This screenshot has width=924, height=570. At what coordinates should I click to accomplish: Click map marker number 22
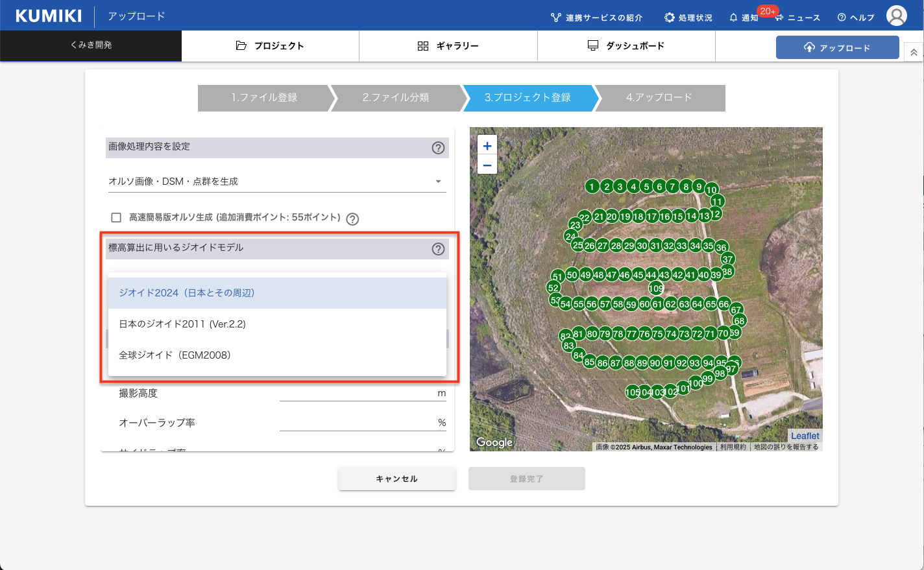[x=585, y=218]
